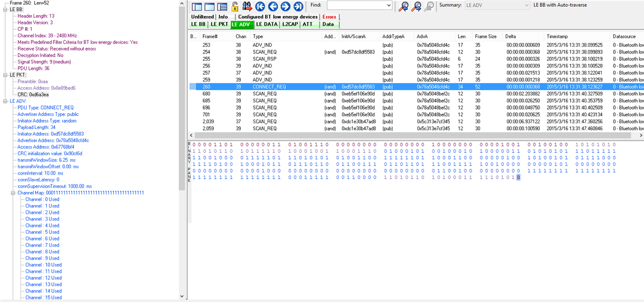
Task: Select frame 260 CONNECT_REQ row
Action: [x=416, y=87]
